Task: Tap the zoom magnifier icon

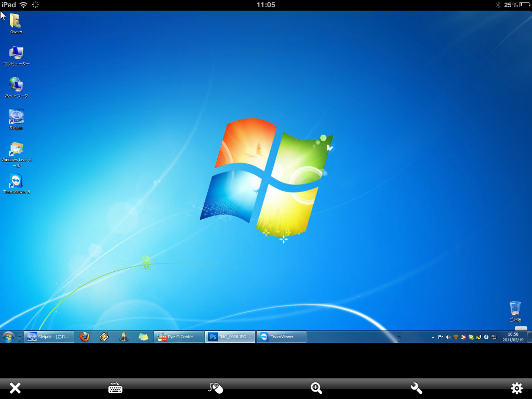Action: point(316,388)
